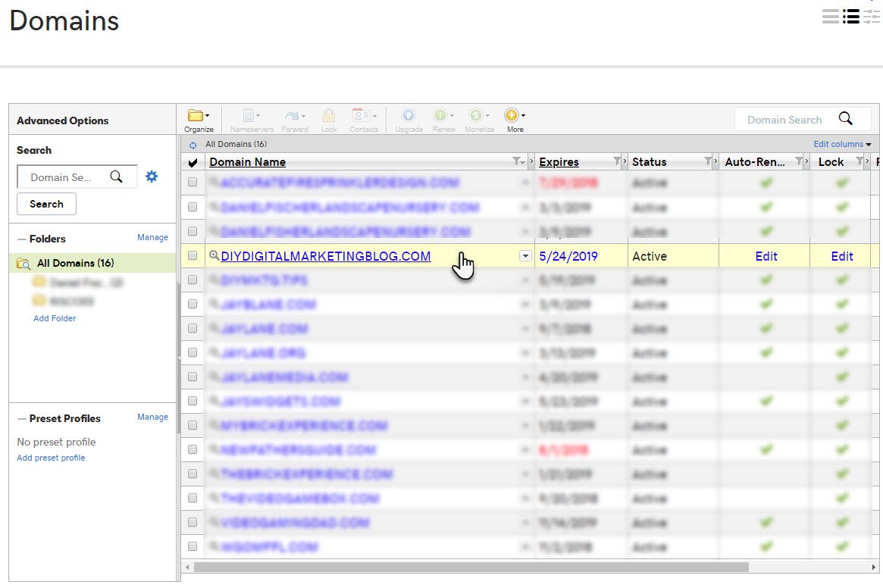Click Edit under Lock for DIYDIGITALMARKETINGBLOG.COM
Viewport: 883px width, 588px height.
click(x=842, y=256)
